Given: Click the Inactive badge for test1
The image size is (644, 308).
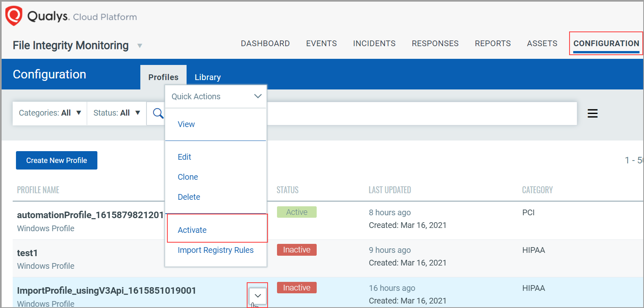Looking at the screenshot, I should tap(297, 250).
